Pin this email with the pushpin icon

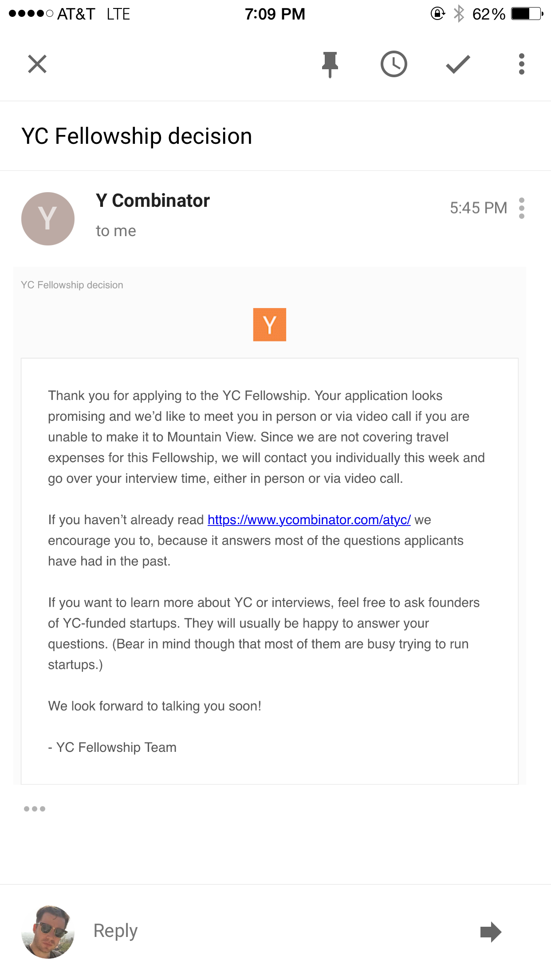coord(330,64)
